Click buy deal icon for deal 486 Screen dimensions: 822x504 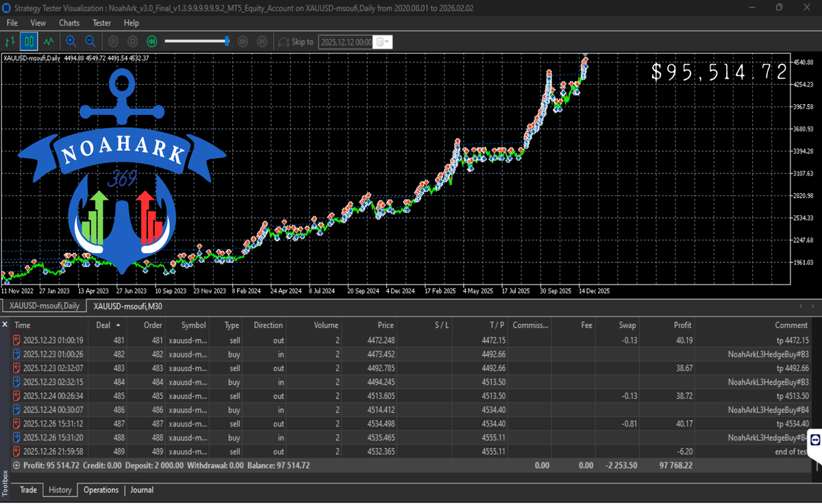[17, 409]
